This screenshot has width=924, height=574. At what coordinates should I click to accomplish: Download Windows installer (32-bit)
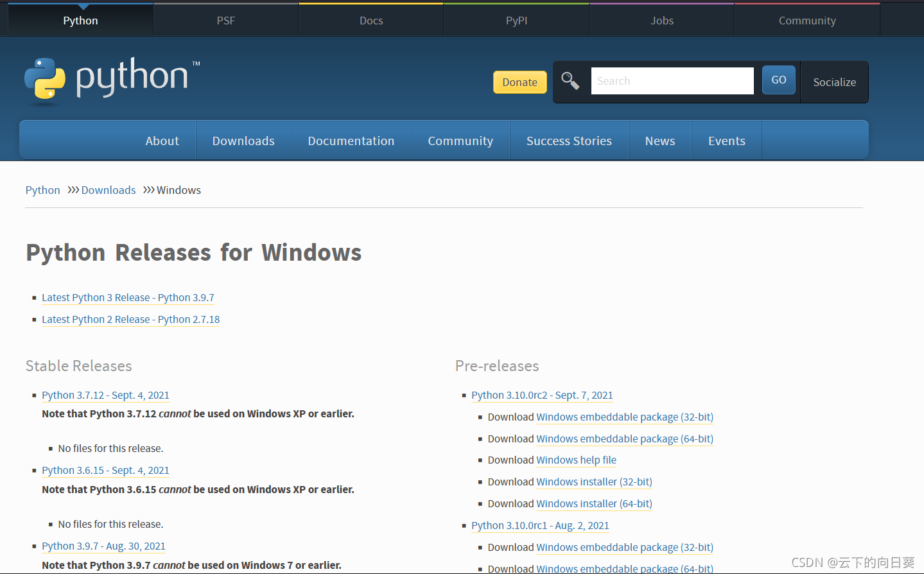click(594, 482)
